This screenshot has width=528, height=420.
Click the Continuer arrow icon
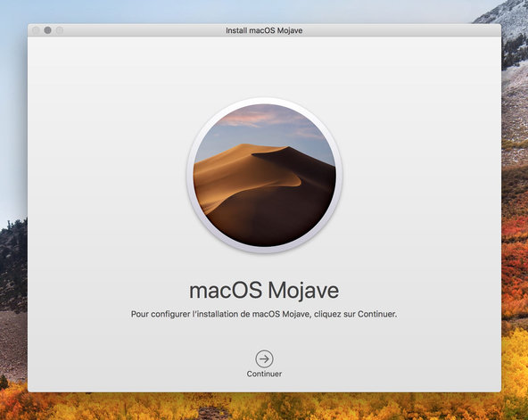point(264,358)
